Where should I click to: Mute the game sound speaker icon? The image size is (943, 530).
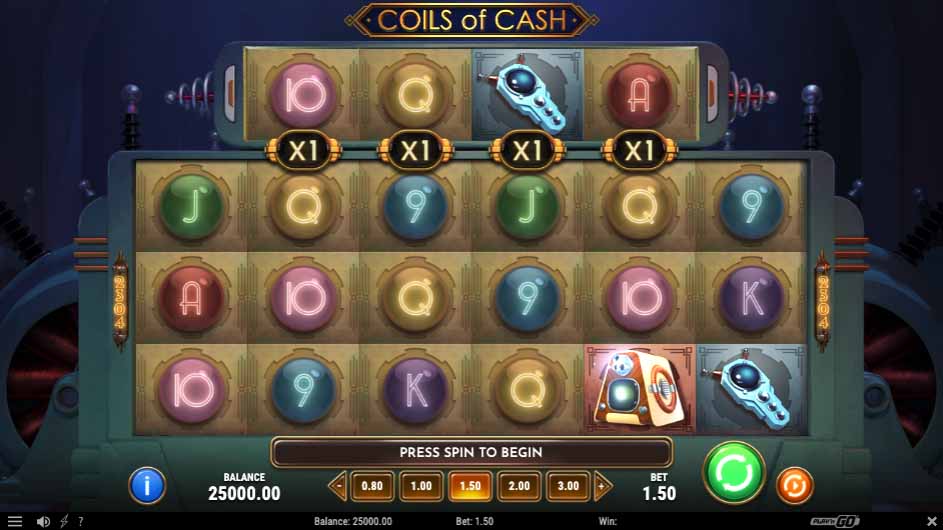43,522
